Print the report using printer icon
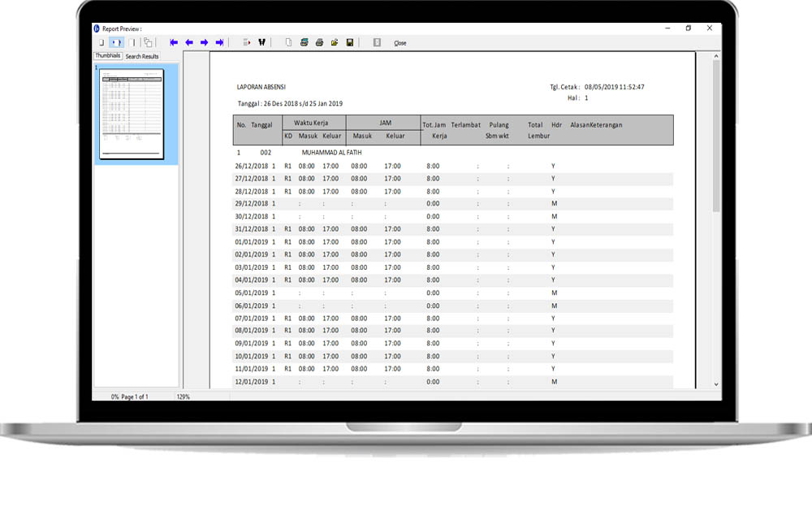The width and height of the screenshot is (812, 529). (319, 42)
